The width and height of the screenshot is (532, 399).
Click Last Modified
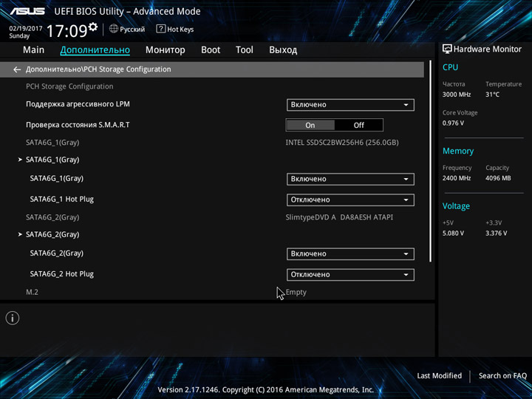(440, 375)
